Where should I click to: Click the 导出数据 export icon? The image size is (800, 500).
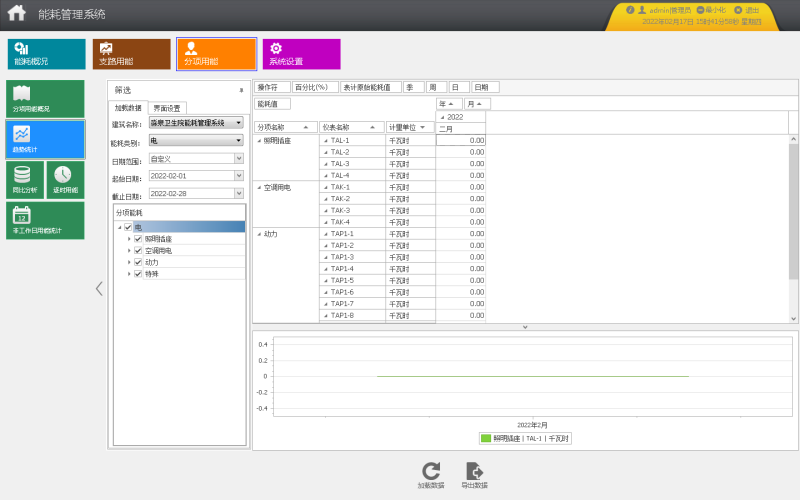pyautogui.click(x=474, y=471)
